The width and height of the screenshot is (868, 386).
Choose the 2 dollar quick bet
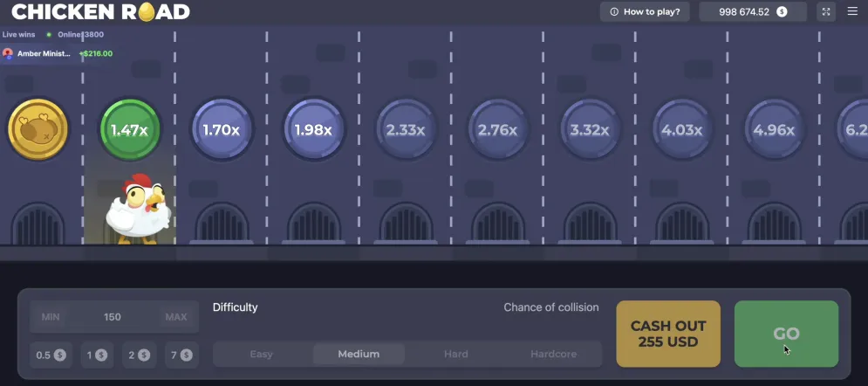[140, 355]
